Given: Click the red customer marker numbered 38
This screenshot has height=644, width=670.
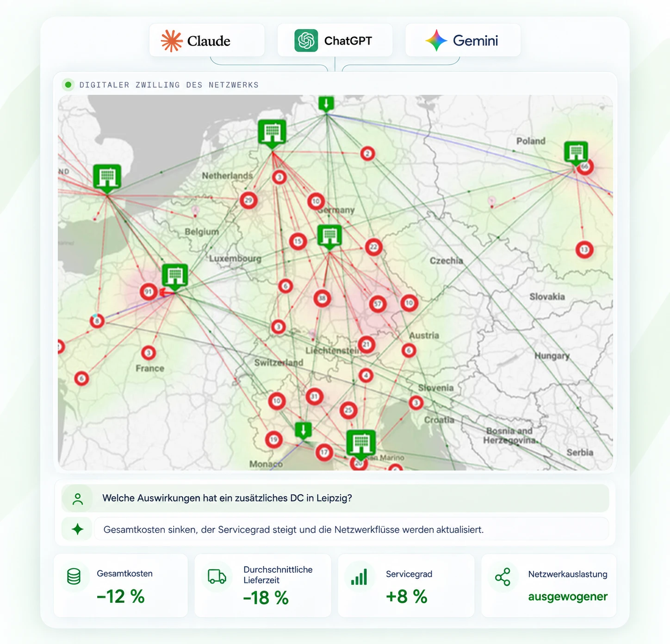Looking at the screenshot, I should 322,298.
